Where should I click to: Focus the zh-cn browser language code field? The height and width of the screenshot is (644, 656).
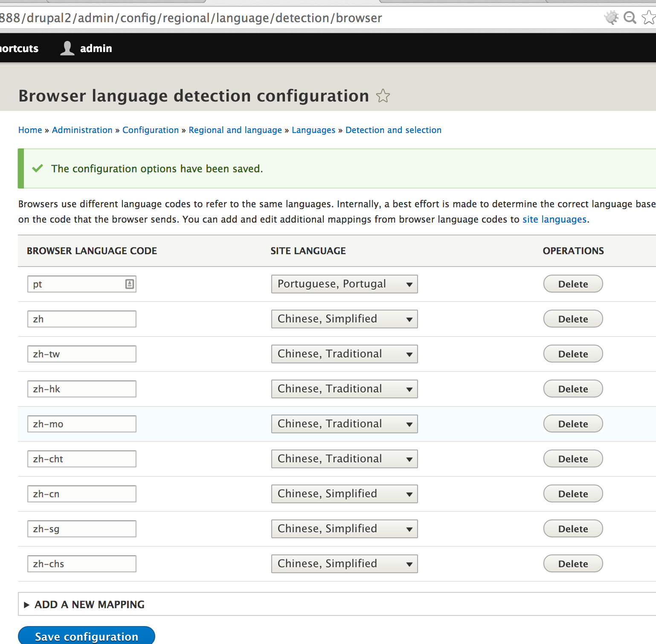point(82,494)
